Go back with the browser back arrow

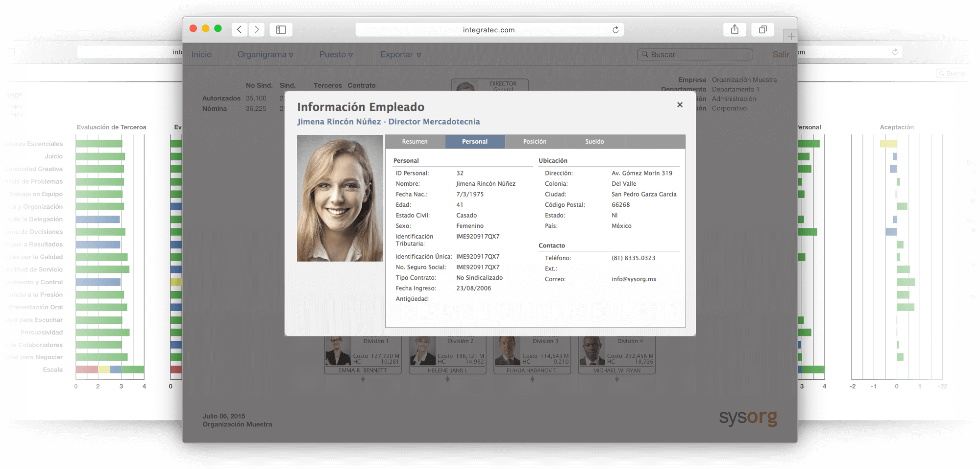point(239,29)
